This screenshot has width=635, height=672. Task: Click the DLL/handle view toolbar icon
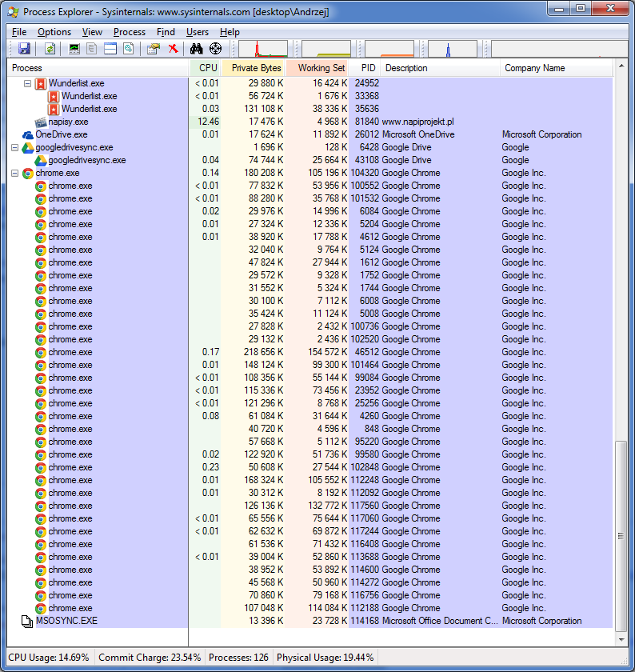pos(129,49)
